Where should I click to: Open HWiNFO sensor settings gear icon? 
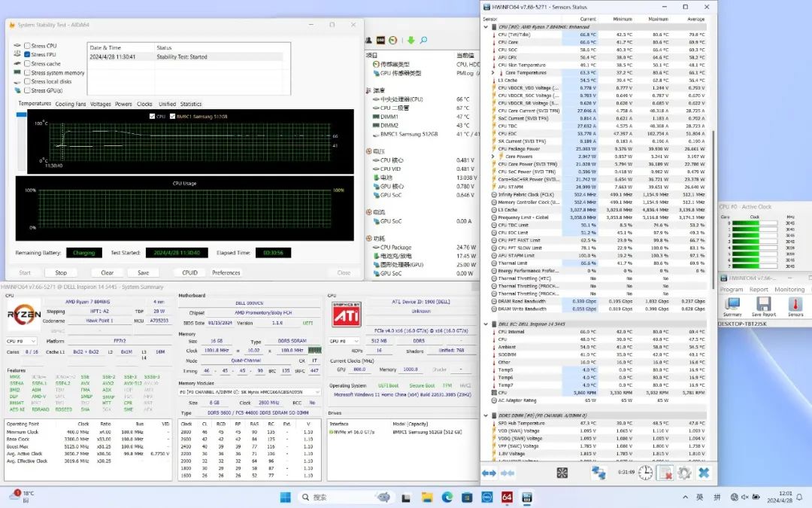point(684,473)
